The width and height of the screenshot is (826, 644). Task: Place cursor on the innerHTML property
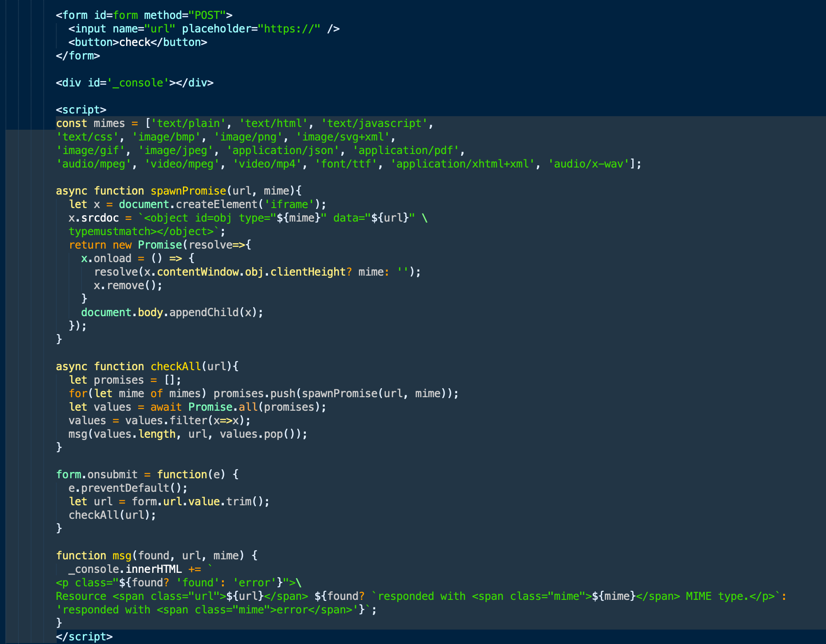click(153, 569)
